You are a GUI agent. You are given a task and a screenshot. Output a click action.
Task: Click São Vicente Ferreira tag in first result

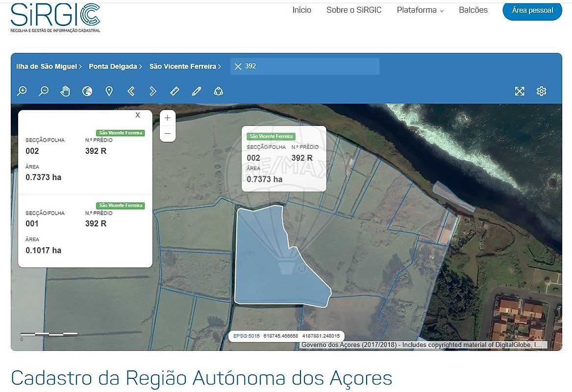121,133
